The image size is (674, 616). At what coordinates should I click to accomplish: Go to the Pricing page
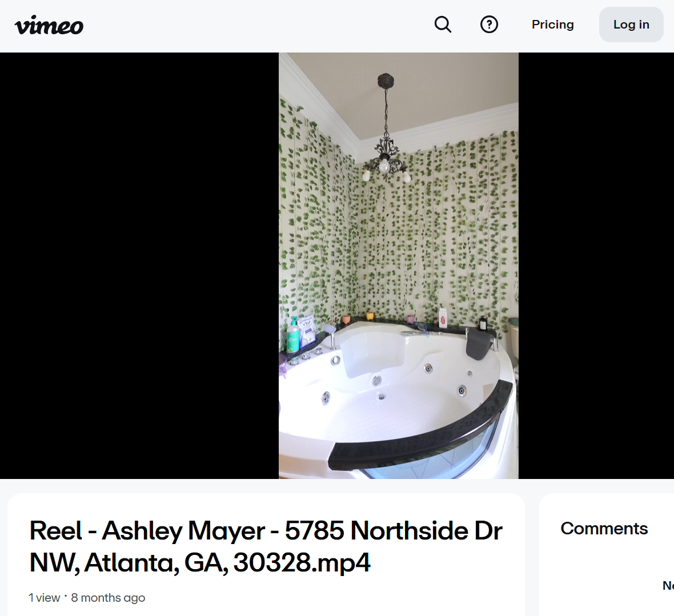(552, 25)
